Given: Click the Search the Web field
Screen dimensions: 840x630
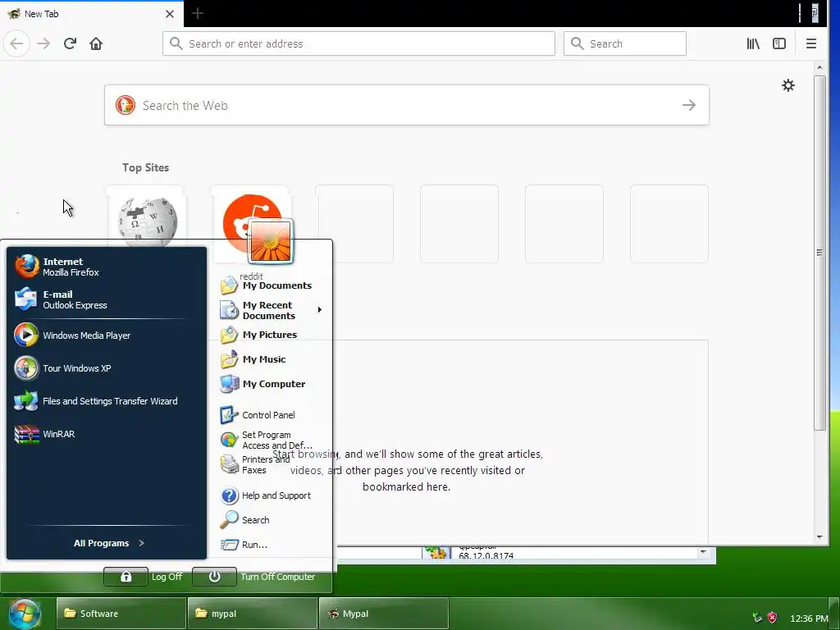Looking at the screenshot, I should click(407, 105).
